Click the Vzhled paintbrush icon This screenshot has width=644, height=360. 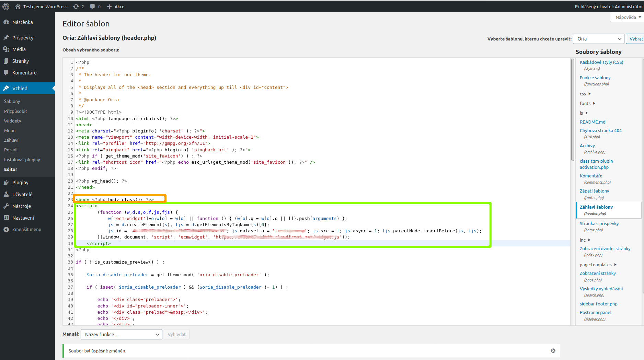tap(6, 88)
